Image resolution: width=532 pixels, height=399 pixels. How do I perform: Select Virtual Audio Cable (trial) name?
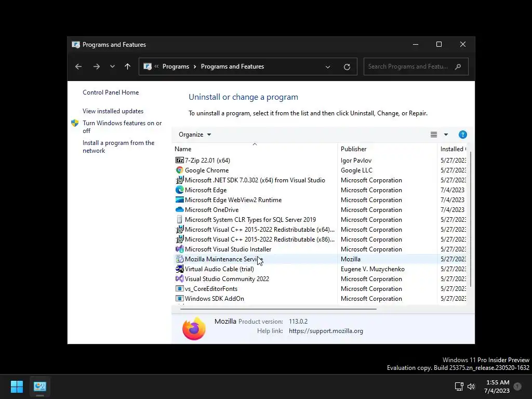click(x=219, y=269)
